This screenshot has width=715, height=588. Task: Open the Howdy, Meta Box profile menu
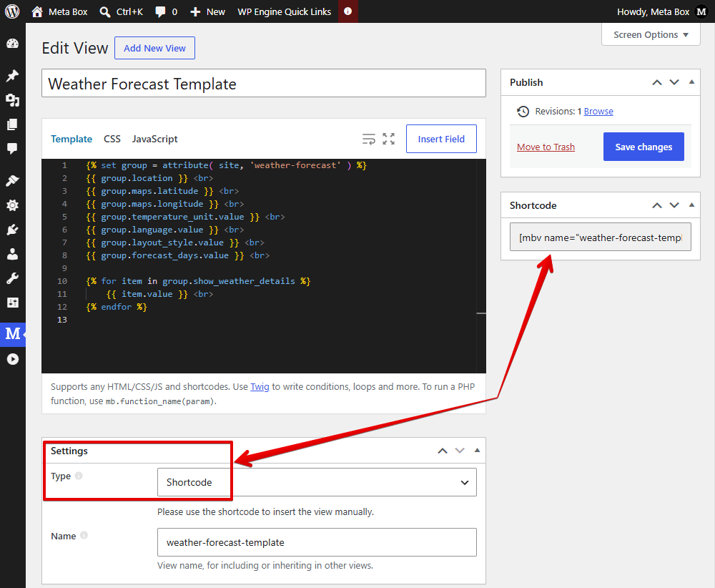point(661,11)
